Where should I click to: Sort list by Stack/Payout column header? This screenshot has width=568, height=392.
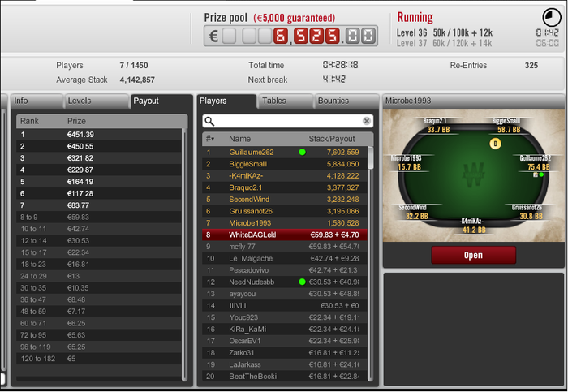(x=331, y=139)
